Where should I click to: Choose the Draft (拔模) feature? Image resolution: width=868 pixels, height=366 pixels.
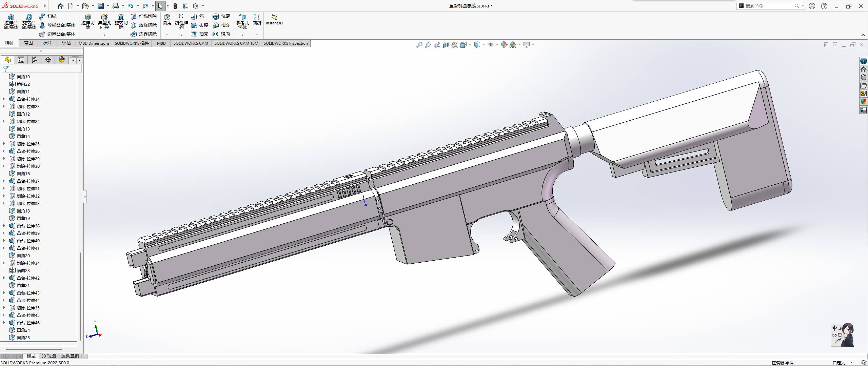point(200,25)
